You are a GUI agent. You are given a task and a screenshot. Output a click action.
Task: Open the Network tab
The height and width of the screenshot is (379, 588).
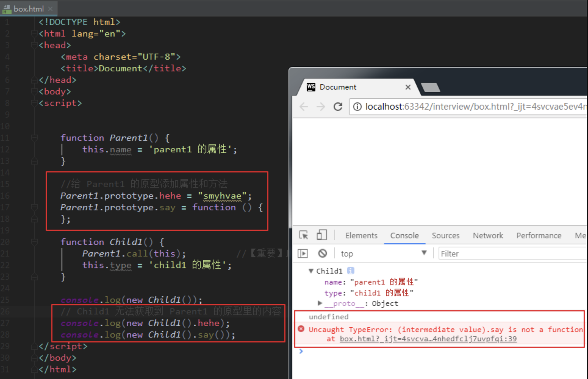(x=488, y=236)
